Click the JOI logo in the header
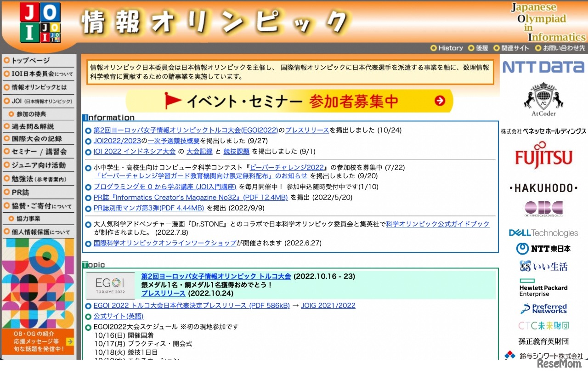This screenshot has width=588, height=374. [x=40, y=23]
